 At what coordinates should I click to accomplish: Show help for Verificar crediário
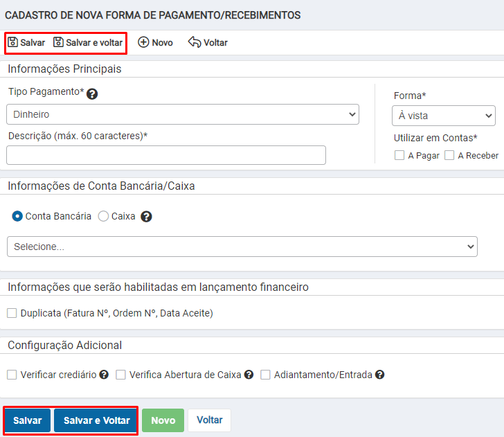(x=104, y=375)
